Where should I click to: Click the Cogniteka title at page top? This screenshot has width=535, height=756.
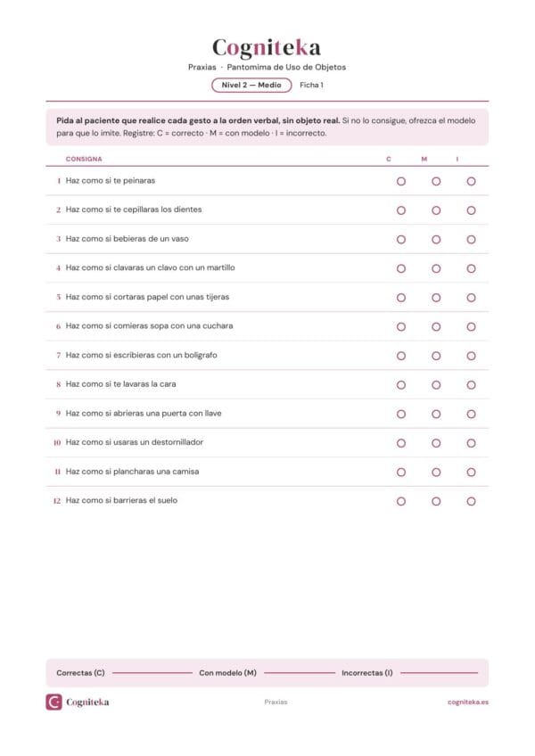coord(267,48)
